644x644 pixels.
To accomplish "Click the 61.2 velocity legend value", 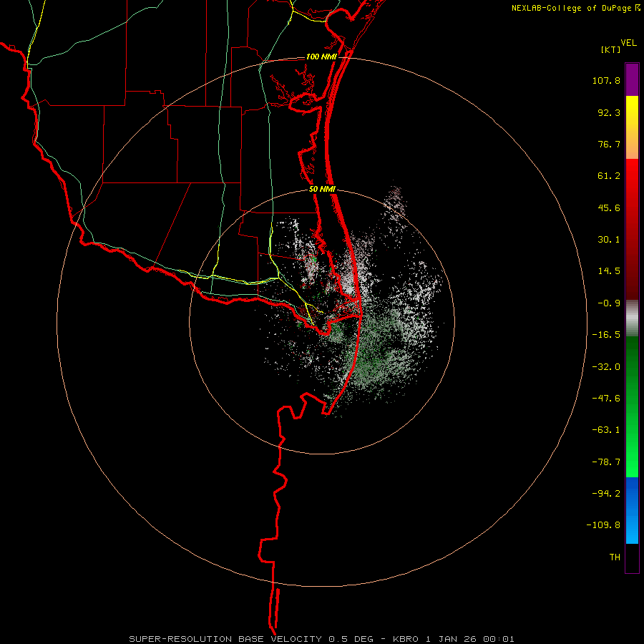I will coord(609,176).
